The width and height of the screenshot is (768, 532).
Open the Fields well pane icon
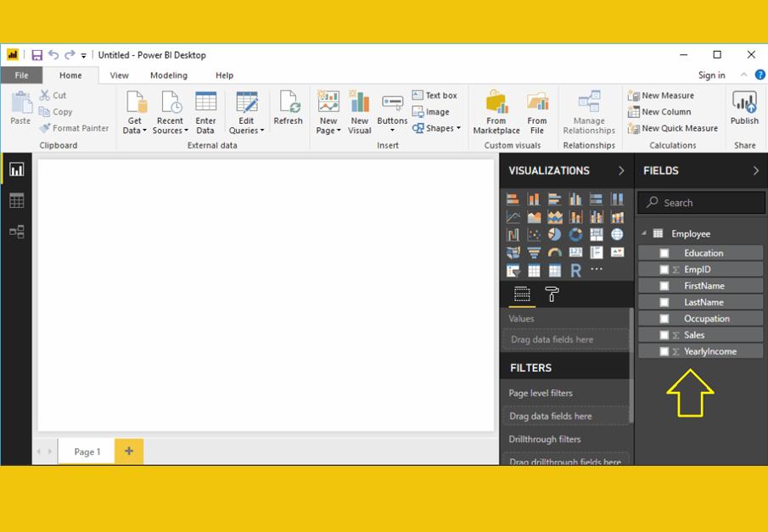522,294
